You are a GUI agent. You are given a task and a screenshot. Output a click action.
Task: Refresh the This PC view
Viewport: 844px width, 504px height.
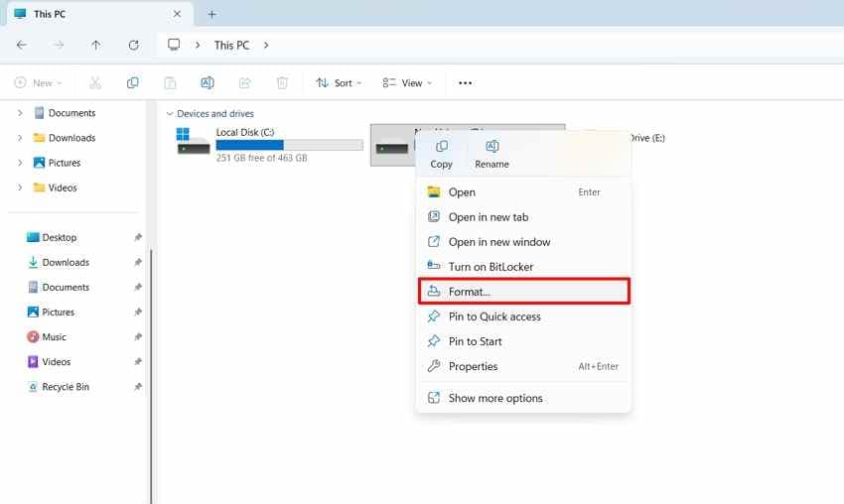(x=133, y=46)
